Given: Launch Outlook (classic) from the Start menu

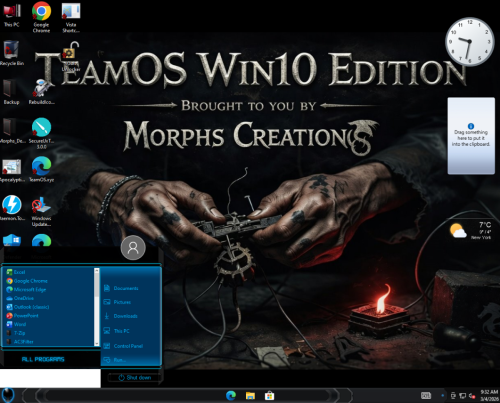Looking at the screenshot, I should click(50, 307).
